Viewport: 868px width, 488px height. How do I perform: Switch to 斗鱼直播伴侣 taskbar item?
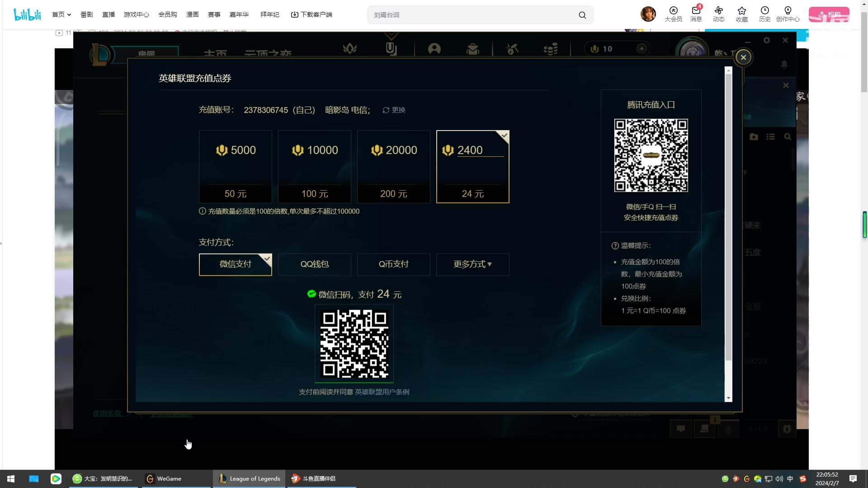point(321,479)
